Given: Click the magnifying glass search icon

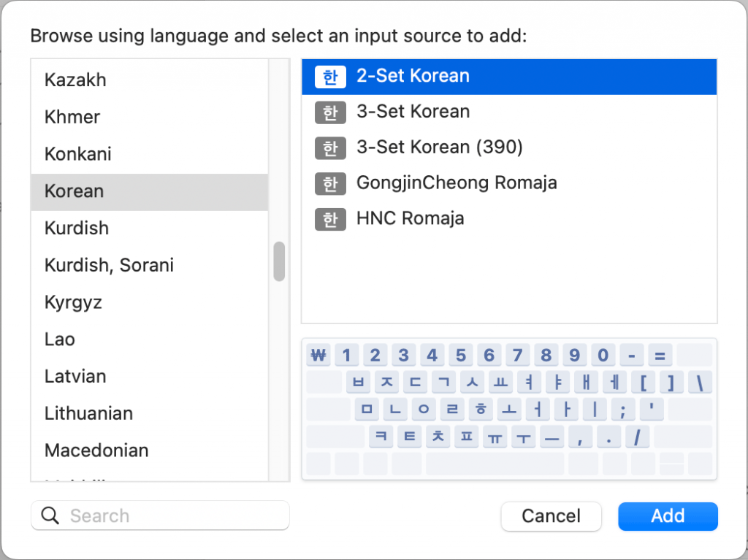Looking at the screenshot, I should (50, 515).
